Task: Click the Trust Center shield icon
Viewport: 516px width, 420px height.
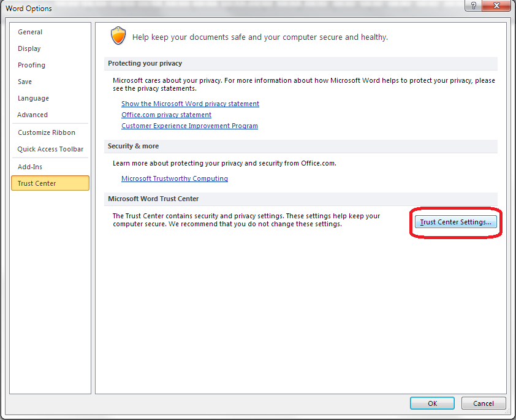Action: tap(118, 36)
